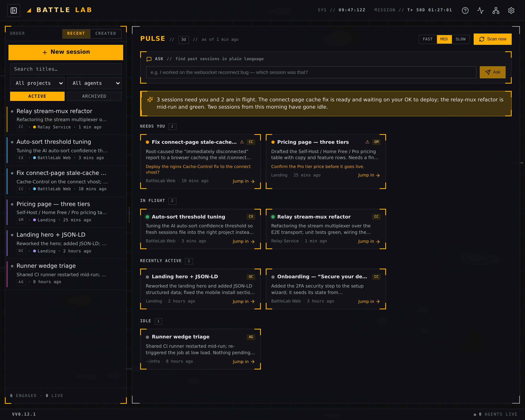The width and height of the screenshot is (525, 420).
Task: Switch to the Active sessions tab
Action: (x=37, y=96)
